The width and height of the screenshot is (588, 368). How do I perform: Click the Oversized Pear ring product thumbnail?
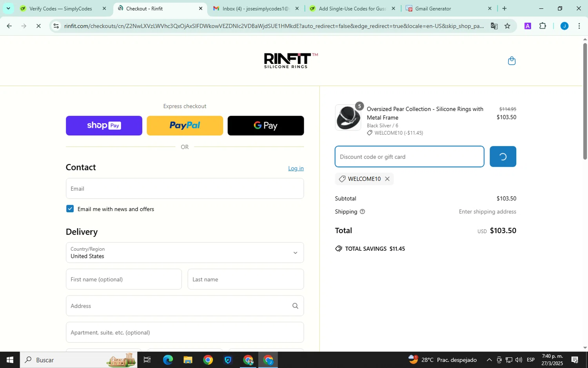coord(348,118)
